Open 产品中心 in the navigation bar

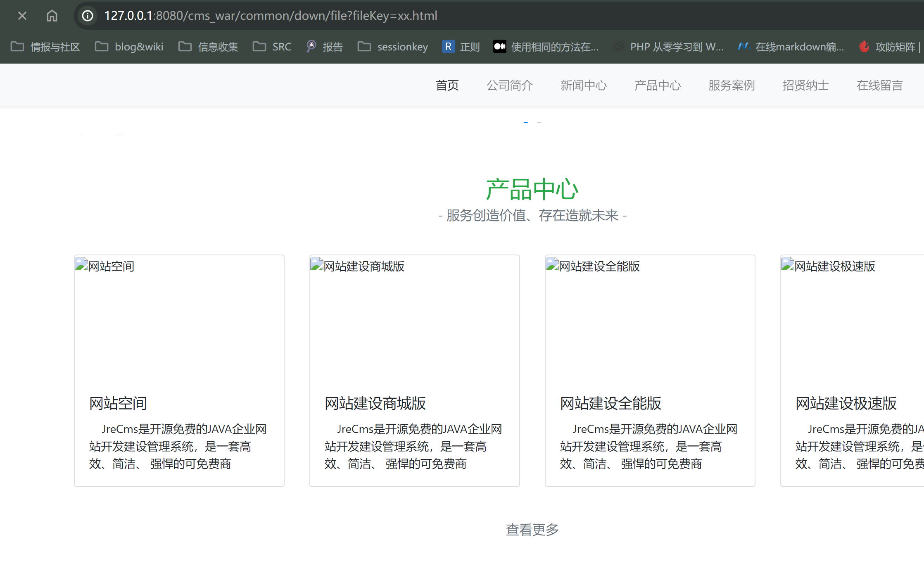point(658,85)
